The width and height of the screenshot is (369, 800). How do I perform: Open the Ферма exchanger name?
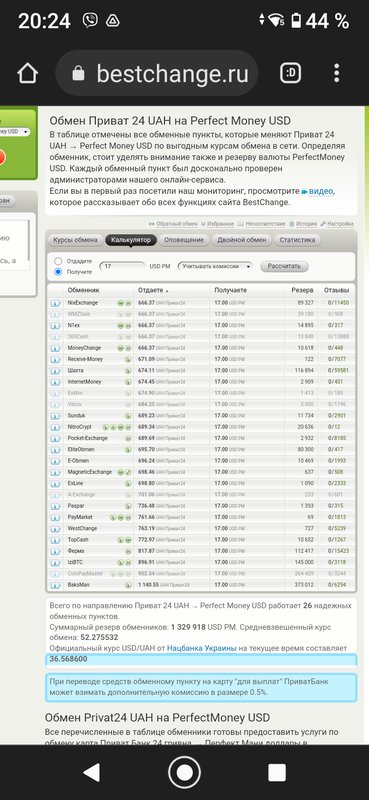click(x=76, y=551)
